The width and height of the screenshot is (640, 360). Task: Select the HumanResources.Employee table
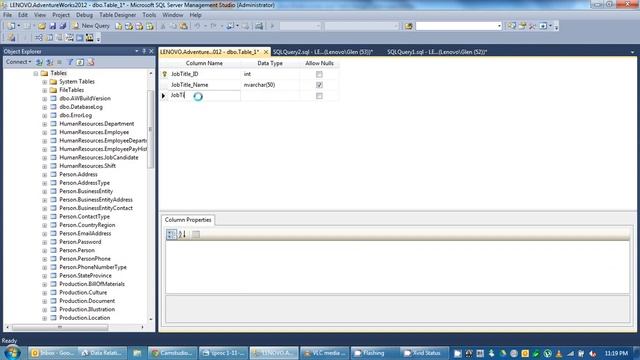(x=94, y=132)
